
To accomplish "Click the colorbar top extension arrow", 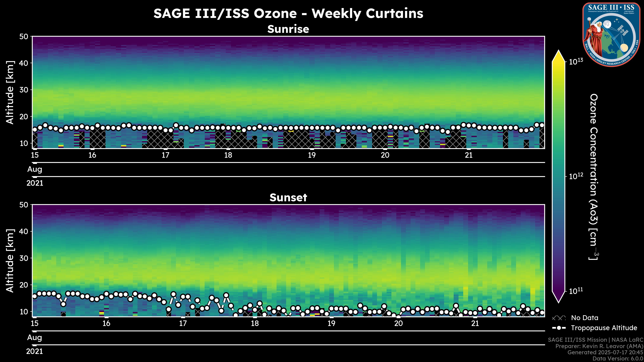I will (x=558, y=56).
